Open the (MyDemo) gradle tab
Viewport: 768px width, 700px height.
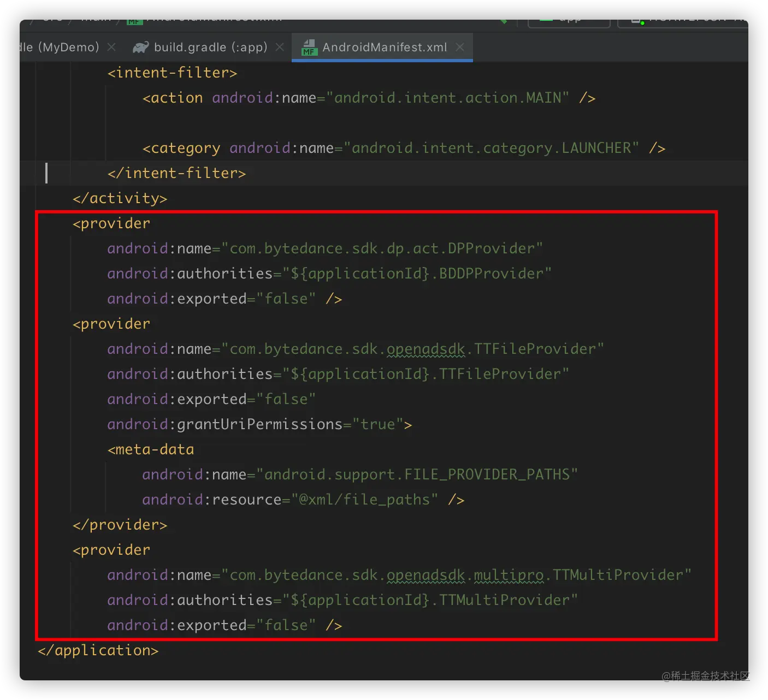[61, 48]
